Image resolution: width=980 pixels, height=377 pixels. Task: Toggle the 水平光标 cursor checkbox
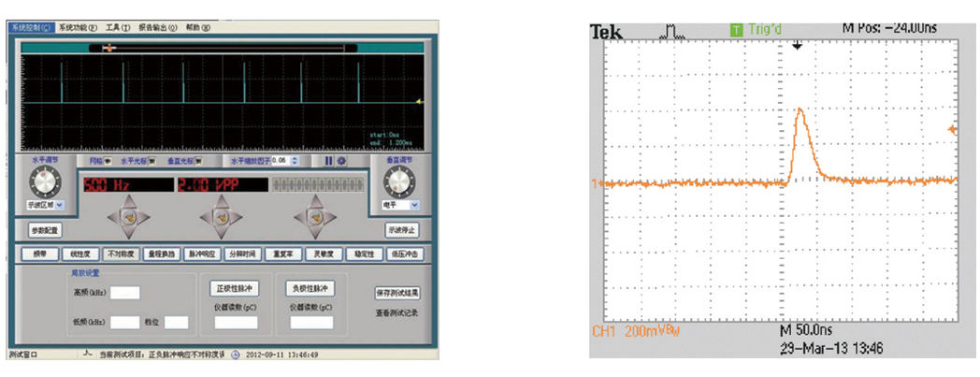coord(153,161)
